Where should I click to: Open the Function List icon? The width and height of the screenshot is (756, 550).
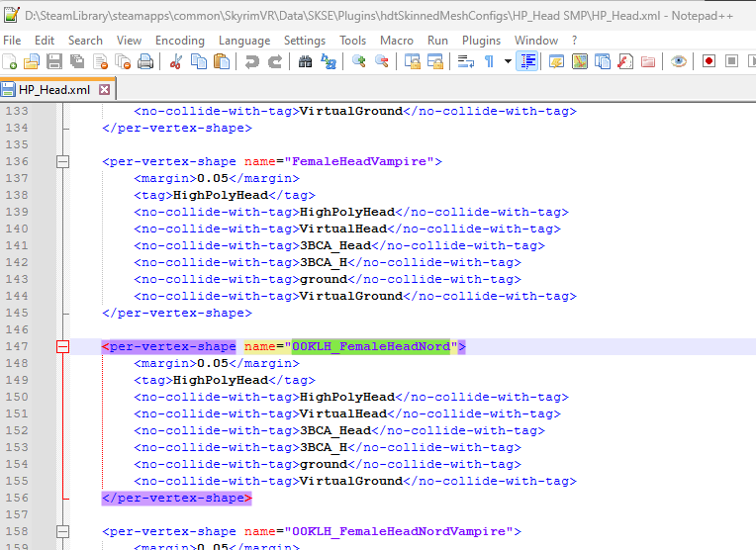pyautogui.click(x=625, y=61)
